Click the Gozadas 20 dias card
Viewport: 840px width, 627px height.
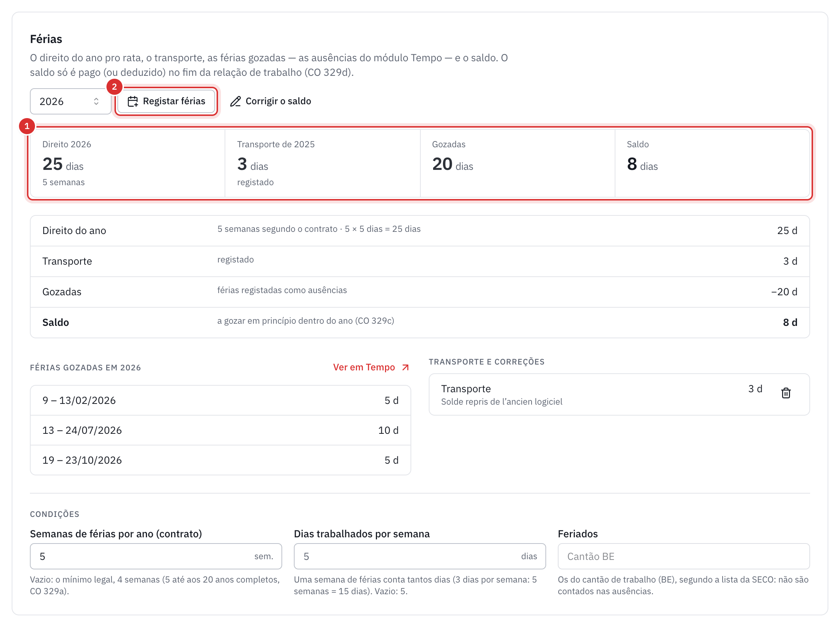pyautogui.click(x=517, y=163)
